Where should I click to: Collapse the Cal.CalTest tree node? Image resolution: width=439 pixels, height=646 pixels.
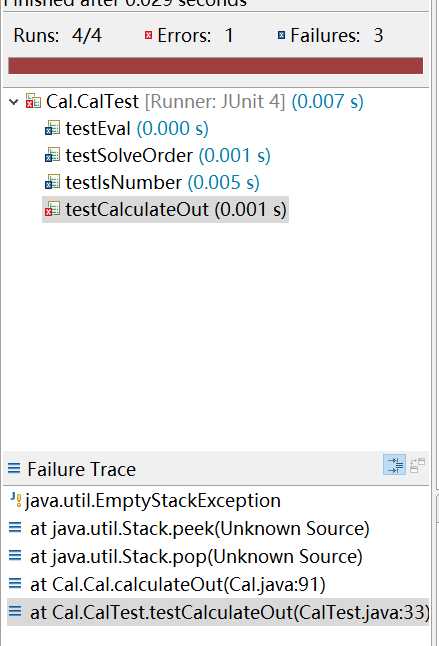(x=14, y=102)
